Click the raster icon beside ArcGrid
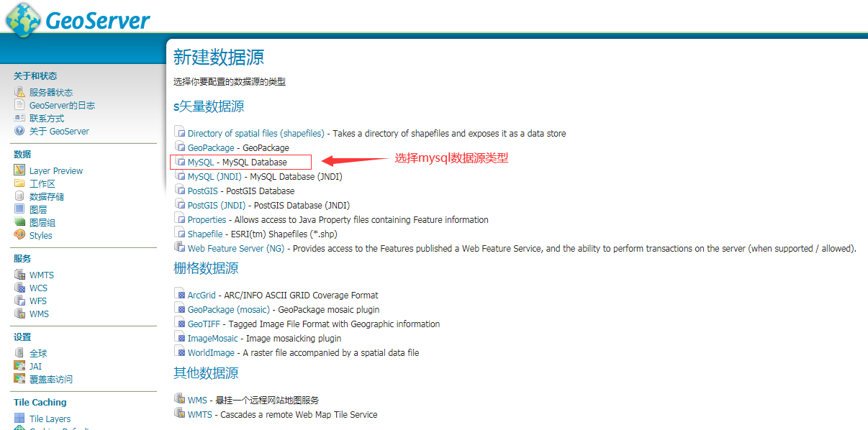 [x=180, y=294]
